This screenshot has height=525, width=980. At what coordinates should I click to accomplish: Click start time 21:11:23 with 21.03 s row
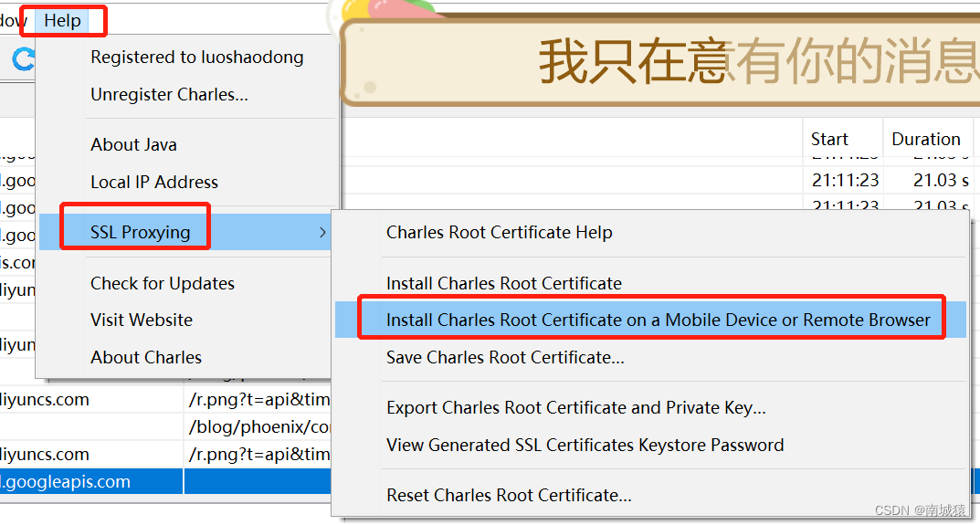(845, 180)
